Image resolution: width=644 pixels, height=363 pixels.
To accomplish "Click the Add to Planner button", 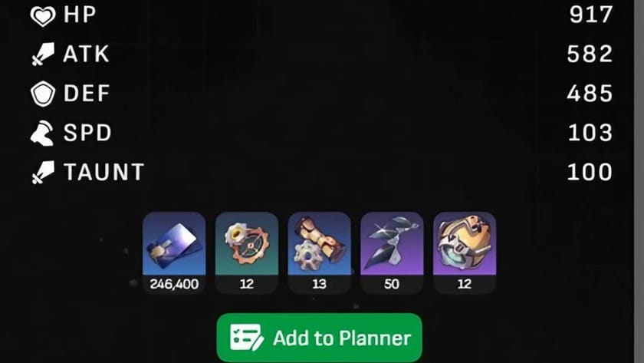I will point(320,338).
